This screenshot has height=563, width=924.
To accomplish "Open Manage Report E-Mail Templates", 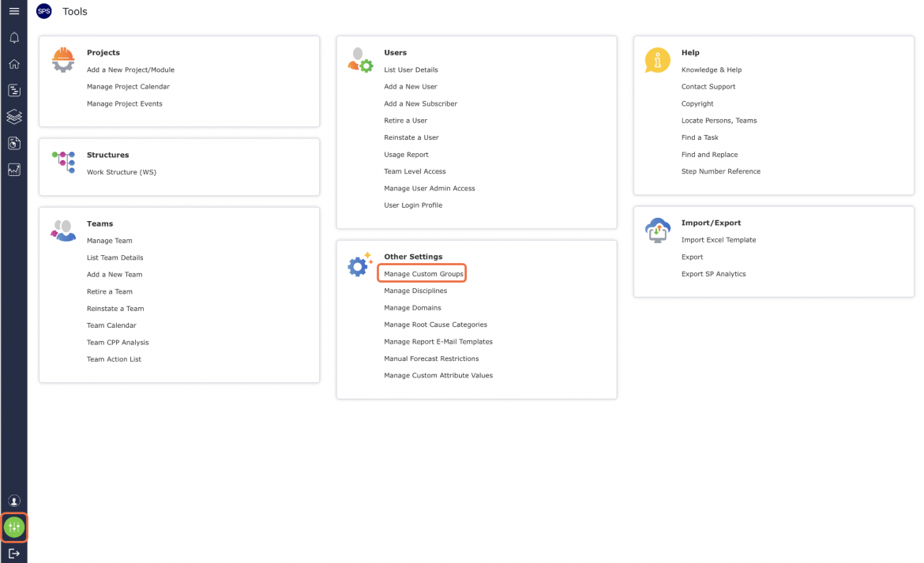I will pyautogui.click(x=438, y=342).
